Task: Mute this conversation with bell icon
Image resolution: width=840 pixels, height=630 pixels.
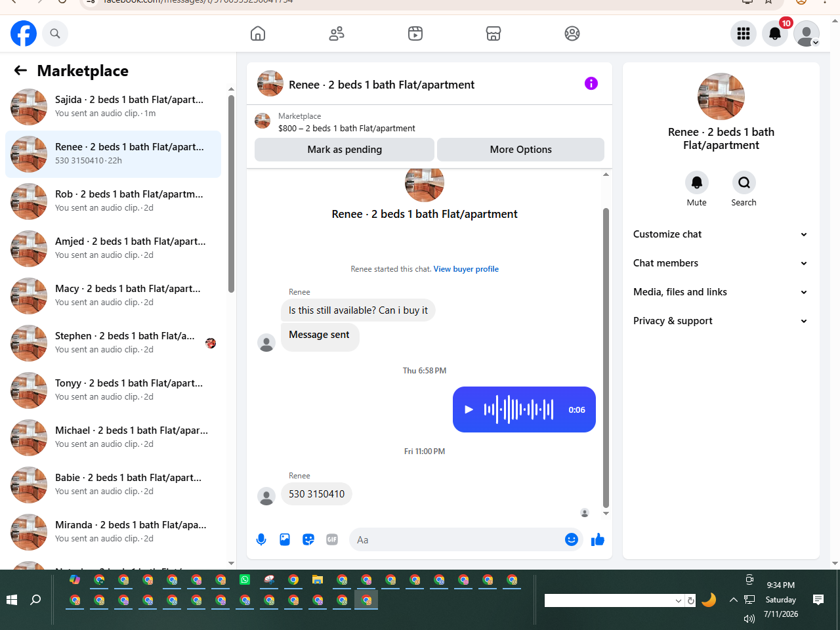Action: pyautogui.click(x=697, y=182)
